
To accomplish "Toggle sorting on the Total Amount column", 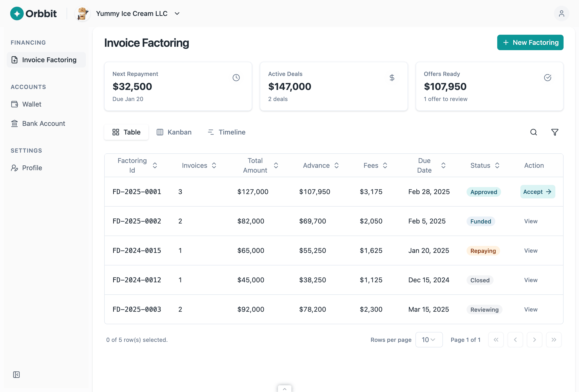I will (276, 165).
